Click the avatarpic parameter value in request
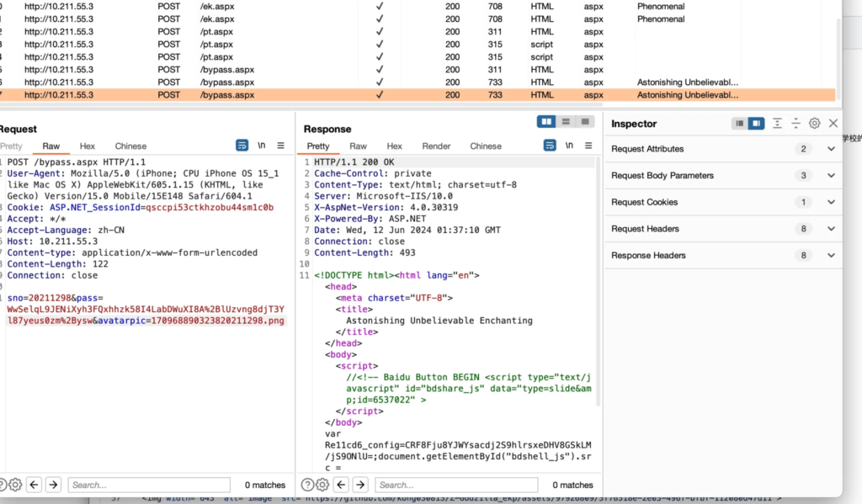Screen dimensions: 862x504 [218, 321]
